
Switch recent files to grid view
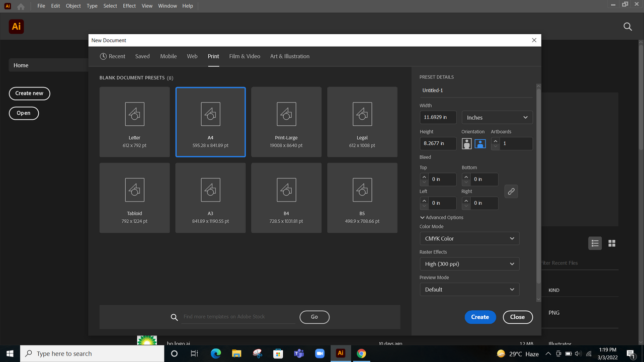(612, 243)
